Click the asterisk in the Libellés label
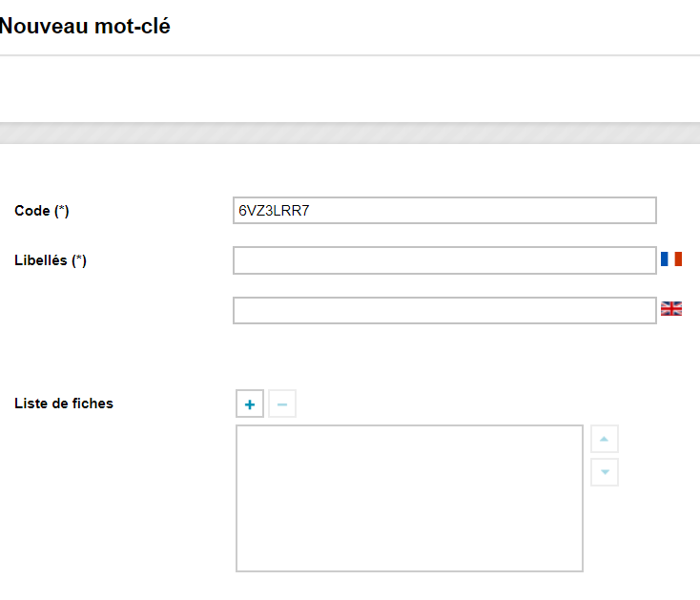This screenshot has width=700, height=600. pyautogui.click(x=79, y=259)
